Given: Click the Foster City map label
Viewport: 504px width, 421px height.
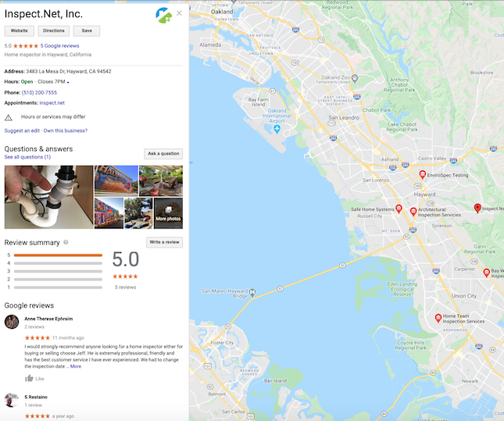Looking at the screenshot, I should (222, 343).
